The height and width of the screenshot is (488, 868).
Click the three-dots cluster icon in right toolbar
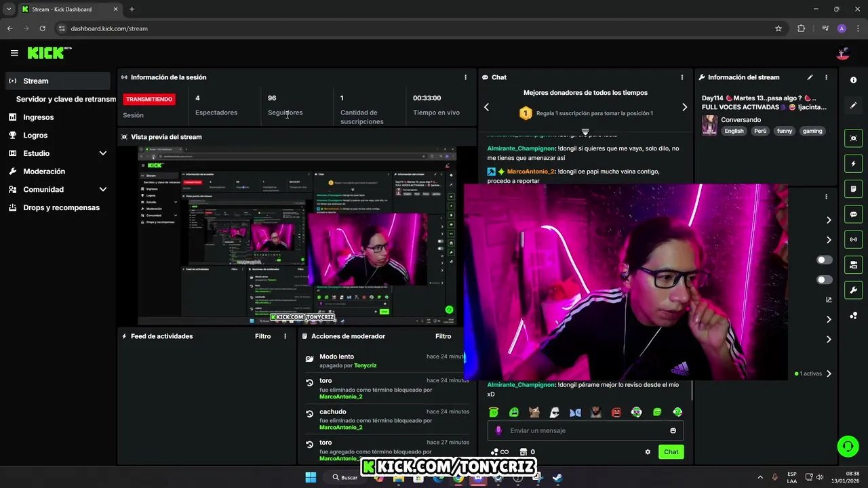point(853,315)
